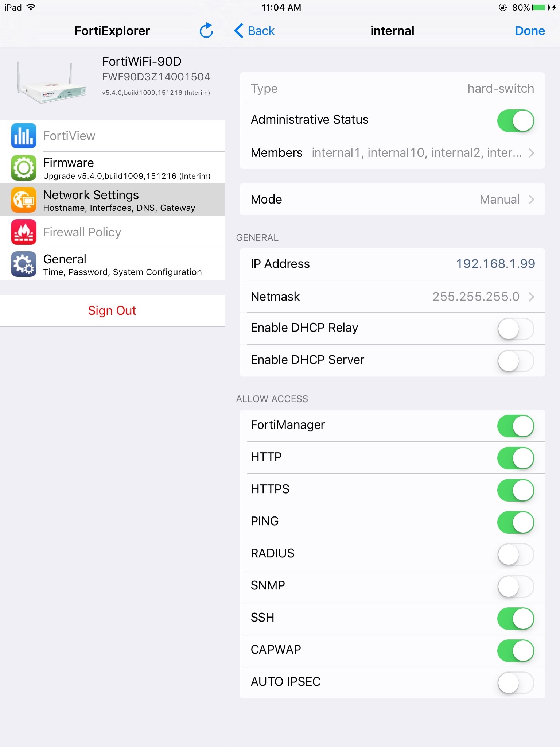Open the red Firewall Policy flame icon
The width and height of the screenshot is (560, 747).
[24, 232]
